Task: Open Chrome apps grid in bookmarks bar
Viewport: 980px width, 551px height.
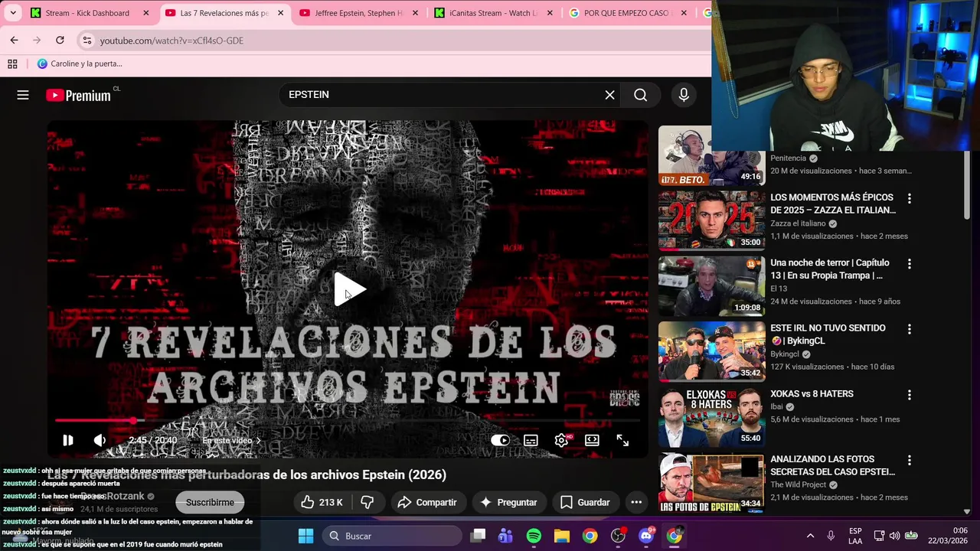Action: 12,64
